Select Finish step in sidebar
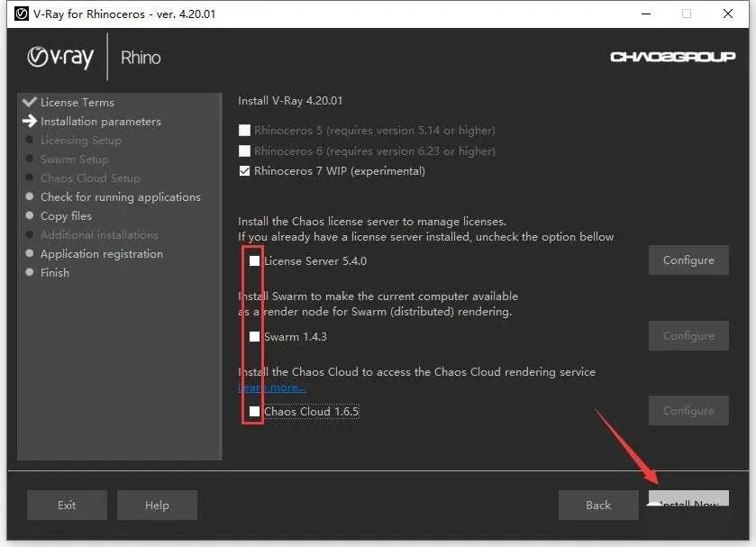The image size is (756, 547). (x=55, y=272)
